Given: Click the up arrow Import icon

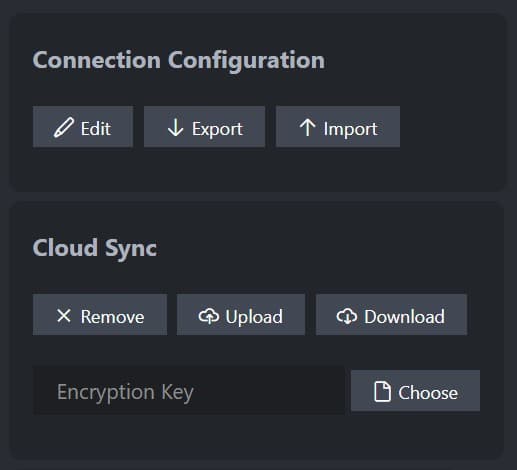Looking at the screenshot, I should pos(307,127).
